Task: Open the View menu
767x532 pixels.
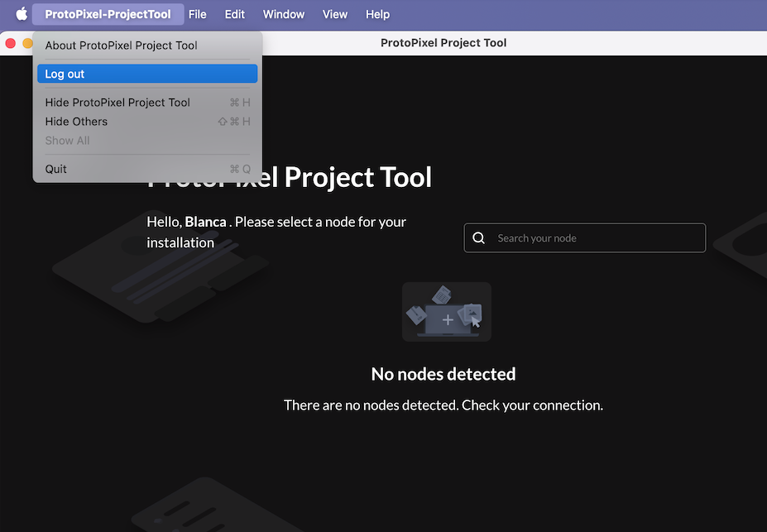Action: point(335,14)
